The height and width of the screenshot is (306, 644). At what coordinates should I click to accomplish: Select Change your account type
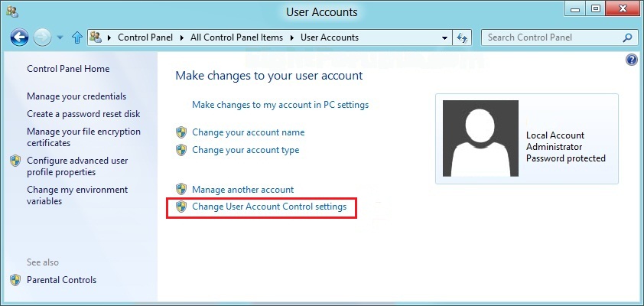point(246,150)
